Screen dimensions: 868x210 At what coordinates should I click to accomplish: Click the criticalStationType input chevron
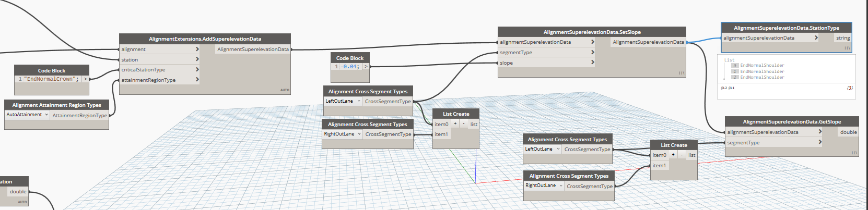[x=197, y=69]
